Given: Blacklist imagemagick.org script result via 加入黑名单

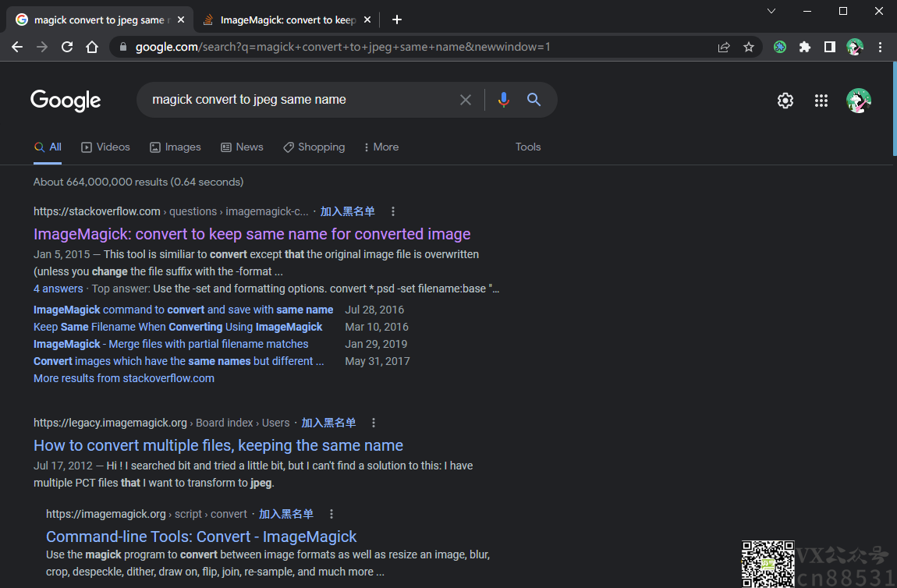Looking at the screenshot, I should point(286,514).
